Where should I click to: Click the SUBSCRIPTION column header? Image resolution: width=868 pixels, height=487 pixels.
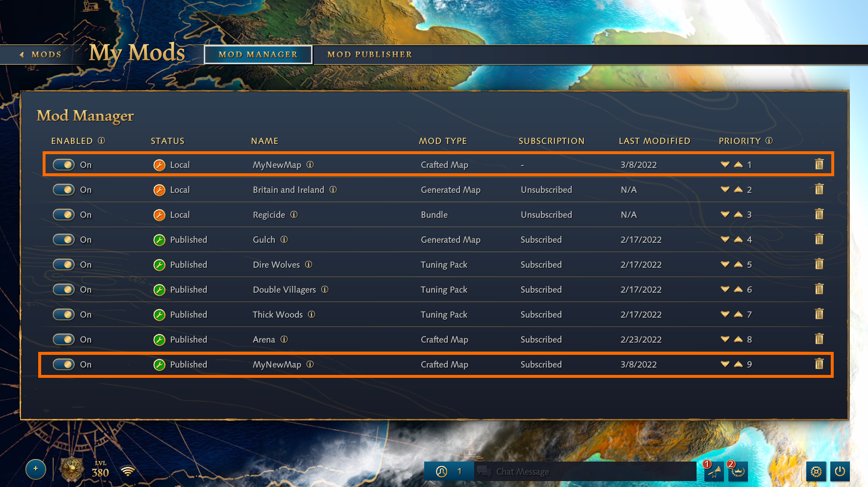(552, 141)
